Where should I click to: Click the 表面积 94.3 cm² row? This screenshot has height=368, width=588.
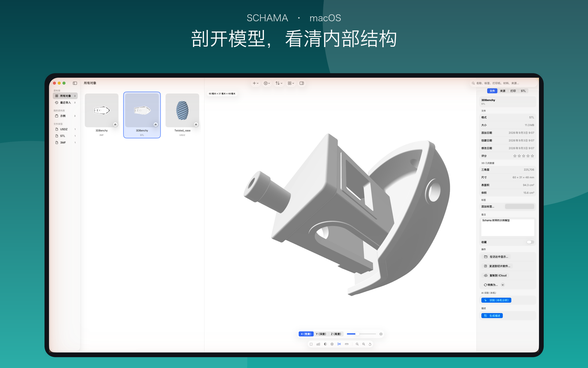tap(507, 185)
